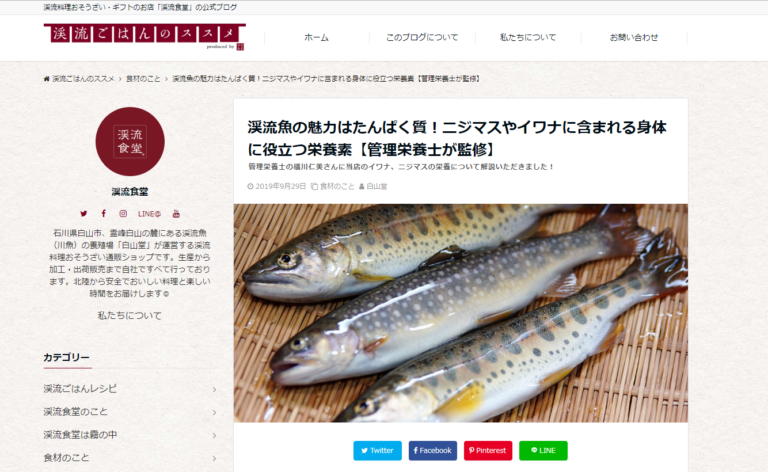Open the sidebar Twitter profile icon
This screenshot has width=768, height=472.
84,213
